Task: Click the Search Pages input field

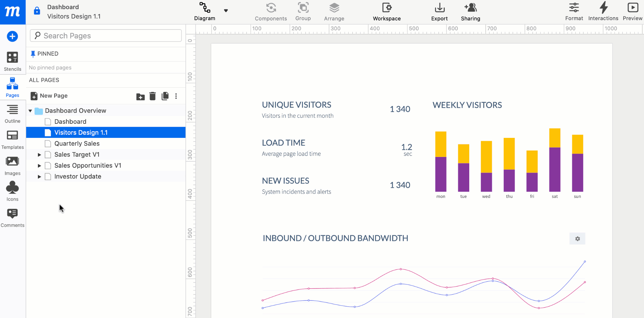Action: 106,36
